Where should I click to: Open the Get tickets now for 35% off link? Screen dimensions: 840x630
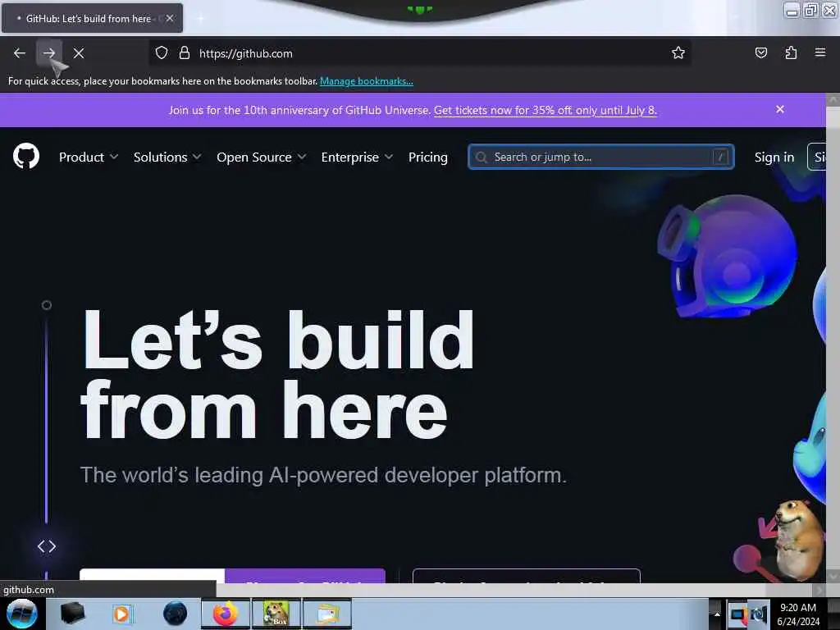pos(545,111)
